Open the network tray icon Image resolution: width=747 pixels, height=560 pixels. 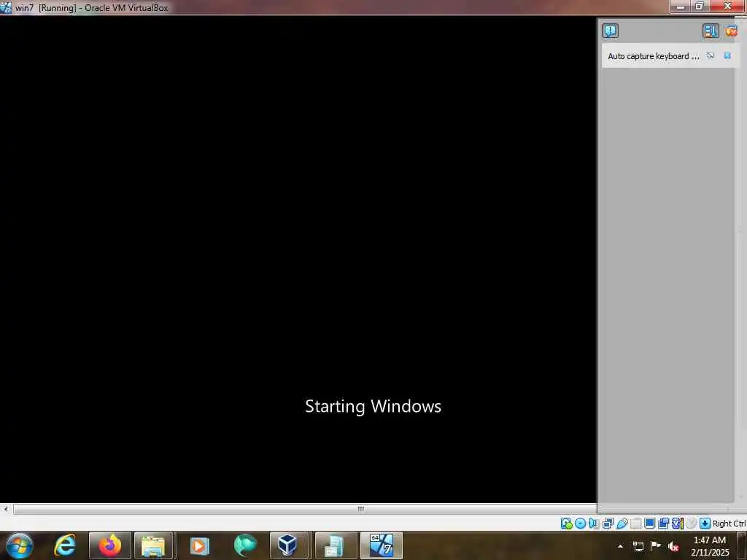[x=638, y=546]
